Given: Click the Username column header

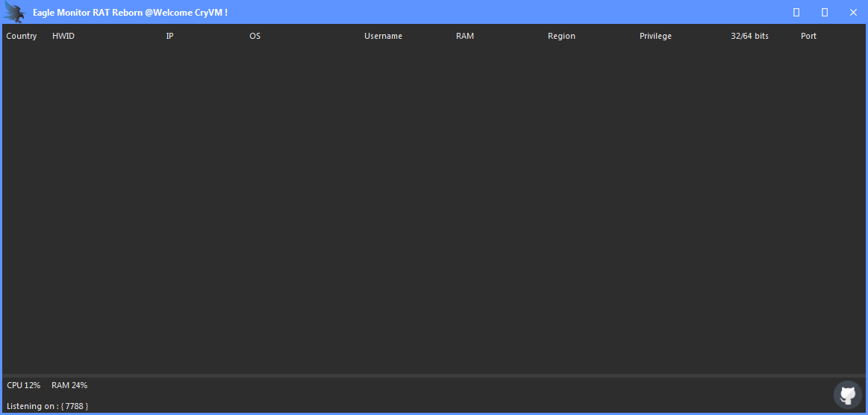Looking at the screenshot, I should (x=383, y=36).
